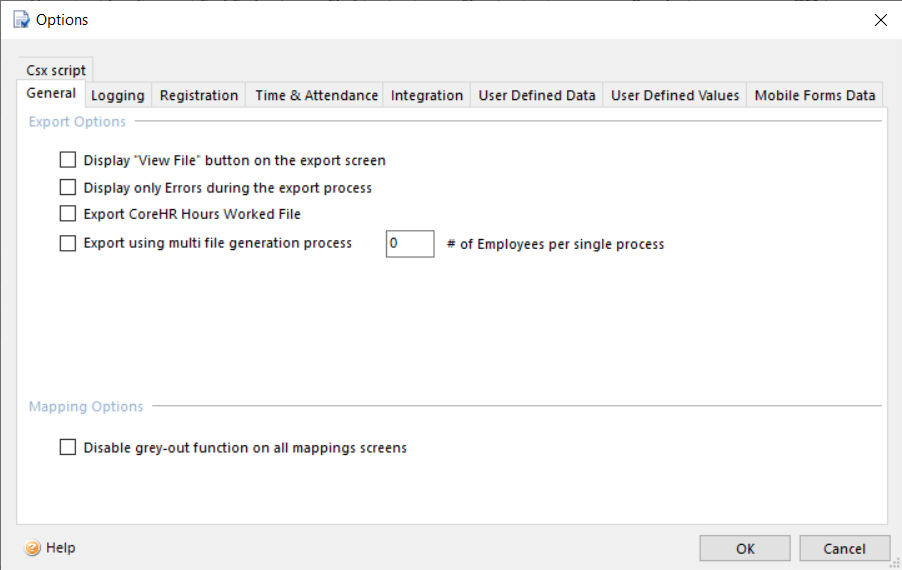Image resolution: width=902 pixels, height=570 pixels.
Task: Open the Logging tab
Action: 118,95
